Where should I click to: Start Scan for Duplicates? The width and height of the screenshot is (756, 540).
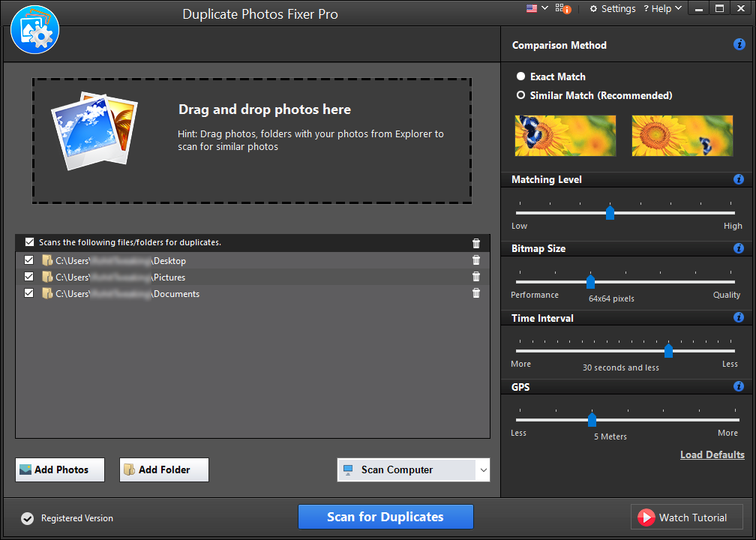pyautogui.click(x=385, y=517)
